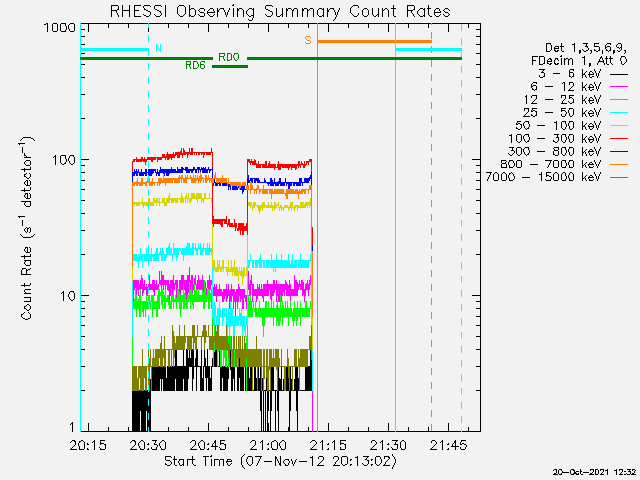This screenshot has width=640, height=480.
Task: Click the '20:45' x-axis tick label
Action: [209, 445]
